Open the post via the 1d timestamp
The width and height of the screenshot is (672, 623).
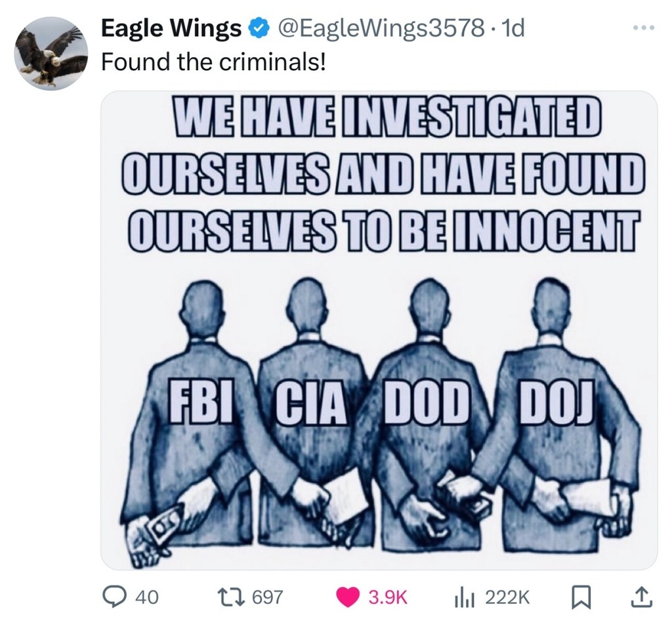click(x=512, y=29)
